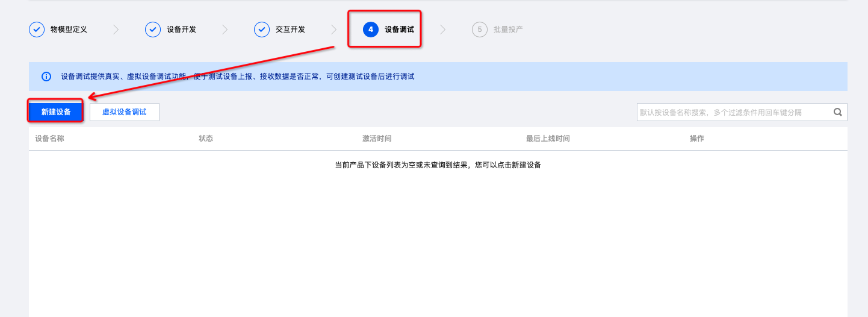Screen dimensions: 868x317
Task: Open 虚拟设备调试
Action: pyautogui.click(x=124, y=112)
